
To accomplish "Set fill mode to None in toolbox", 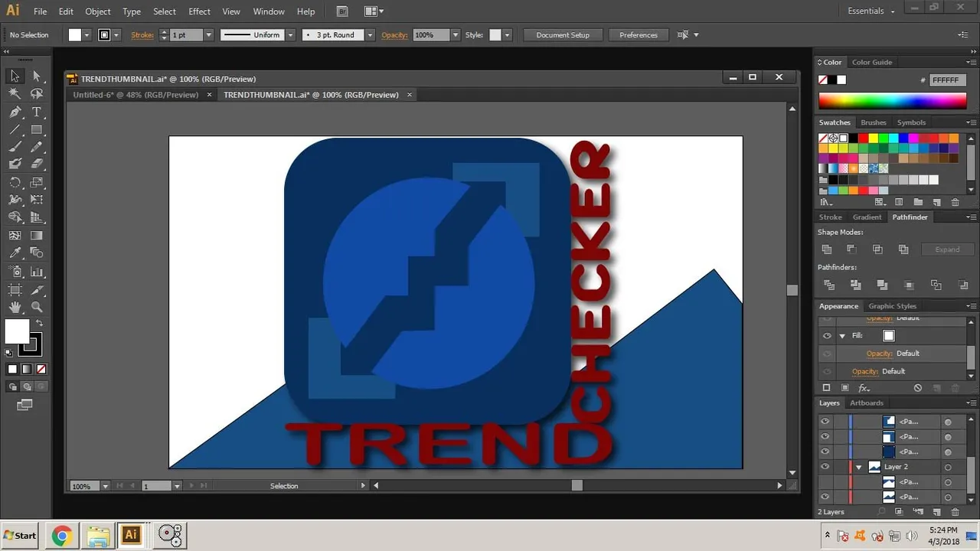I will (41, 369).
